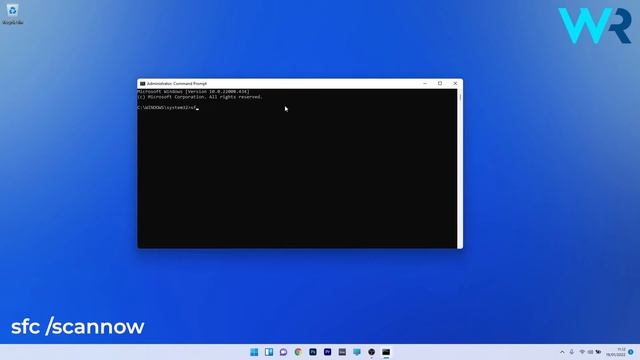The height and width of the screenshot is (360, 640).
Task: Click the Administrator: Command Prompt title text
Action: (177, 84)
